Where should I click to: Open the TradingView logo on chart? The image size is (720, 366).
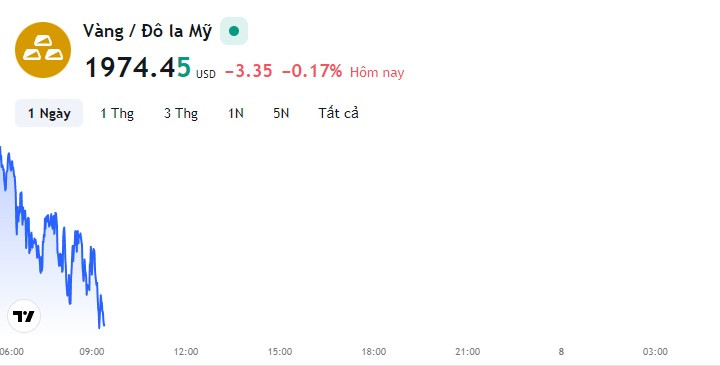point(24,316)
